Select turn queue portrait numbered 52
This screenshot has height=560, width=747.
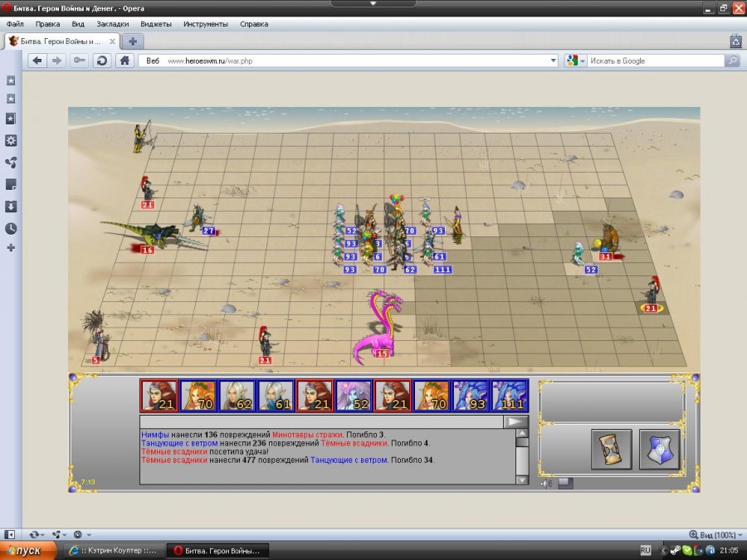pyautogui.click(x=354, y=395)
